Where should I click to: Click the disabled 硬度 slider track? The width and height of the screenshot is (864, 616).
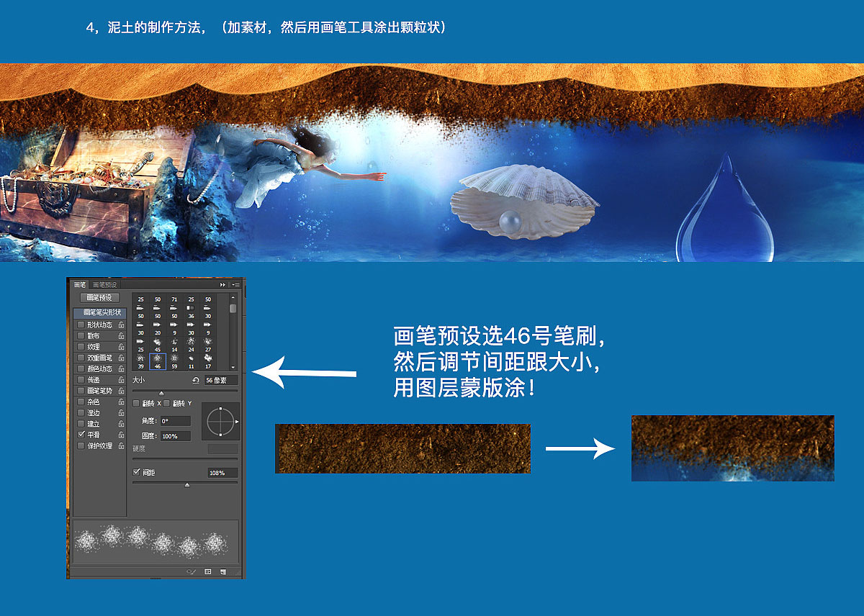pos(185,459)
